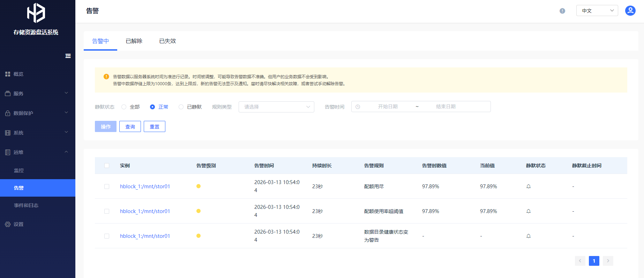Switch to the 已失效 tab

(167, 41)
